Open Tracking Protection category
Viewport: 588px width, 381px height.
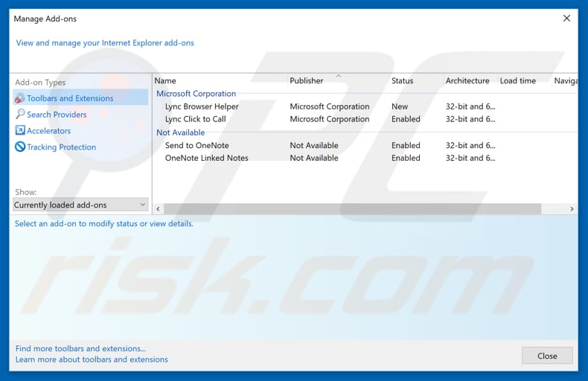(x=62, y=147)
